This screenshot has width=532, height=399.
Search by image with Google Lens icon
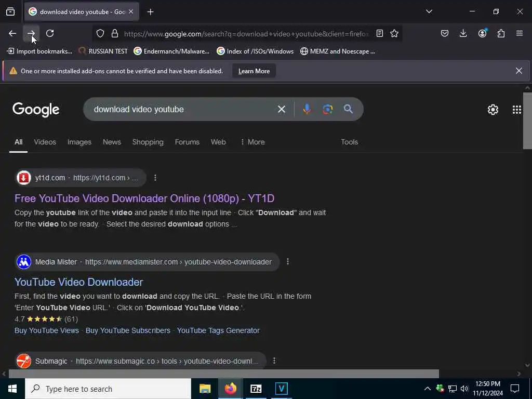point(327,109)
